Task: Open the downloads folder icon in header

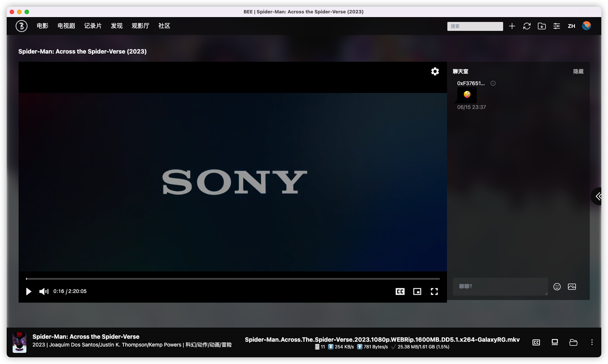Action: [x=541, y=26]
